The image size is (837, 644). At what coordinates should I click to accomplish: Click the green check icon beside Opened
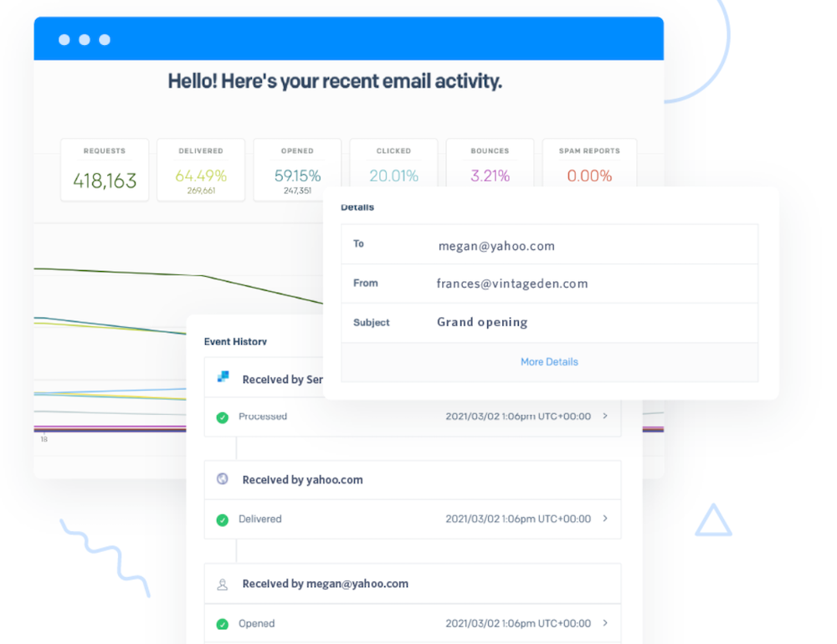[x=223, y=624]
